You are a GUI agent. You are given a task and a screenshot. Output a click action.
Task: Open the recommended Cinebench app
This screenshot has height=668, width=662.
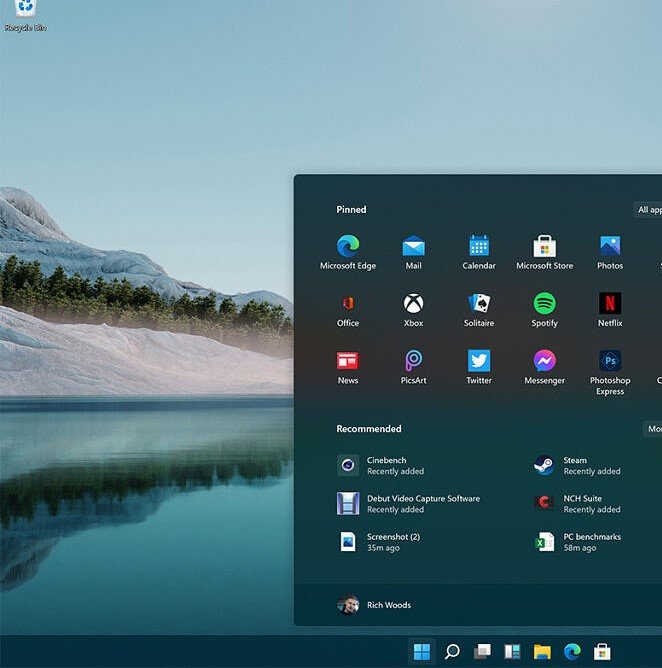pyautogui.click(x=381, y=465)
